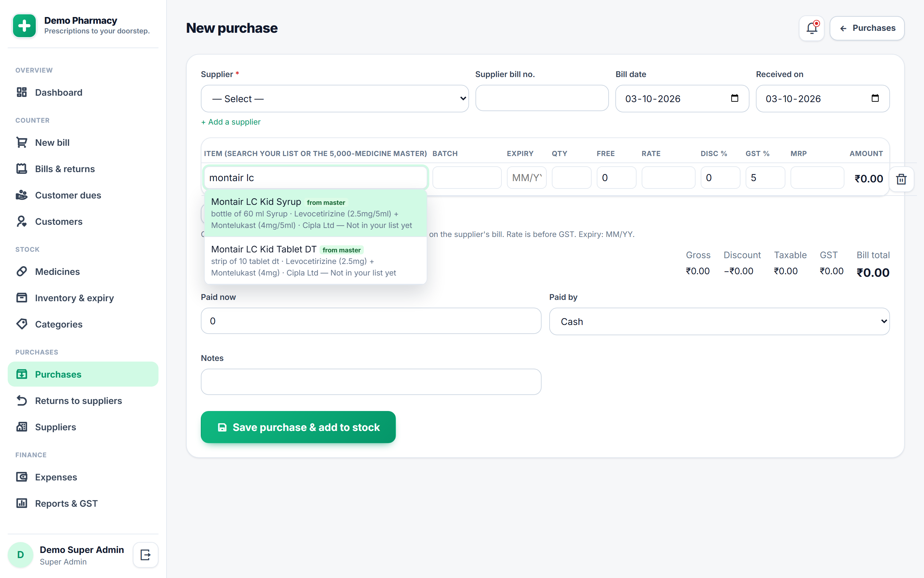
Task: Click the Categories tag icon
Action: click(22, 324)
